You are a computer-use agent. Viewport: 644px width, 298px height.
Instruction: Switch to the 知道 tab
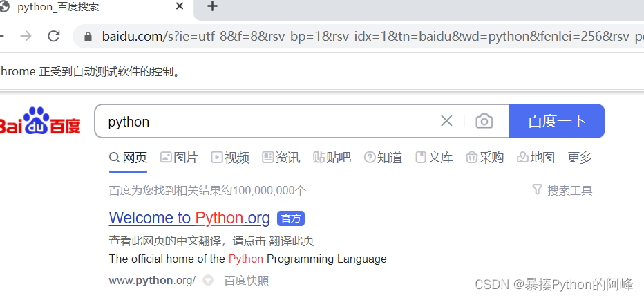[383, 158]
